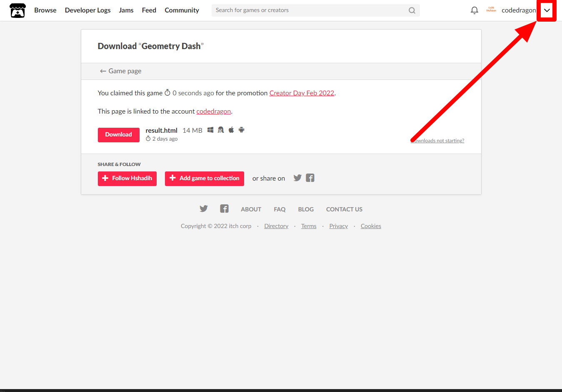
Task: Open Downloads not starting help link
Action: click(437, 141)
